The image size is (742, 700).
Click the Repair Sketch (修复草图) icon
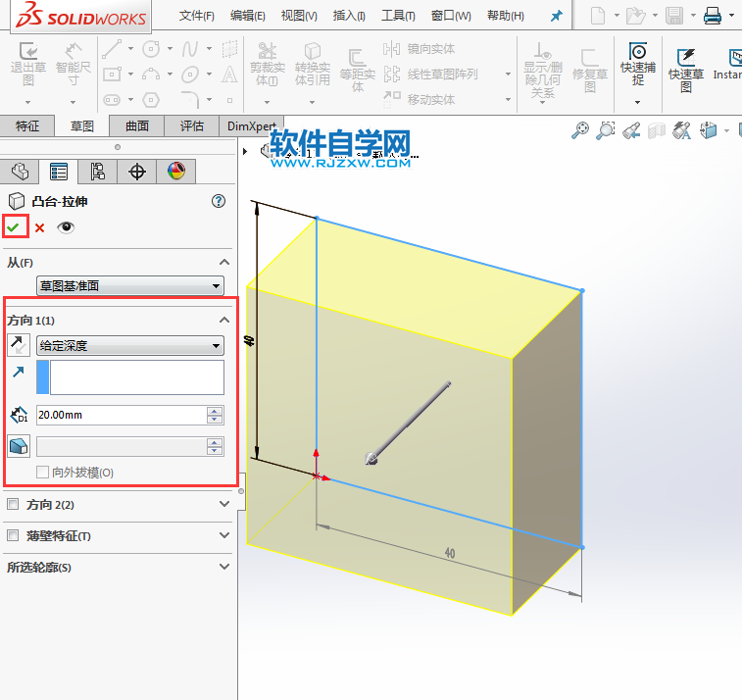point(590,58)
